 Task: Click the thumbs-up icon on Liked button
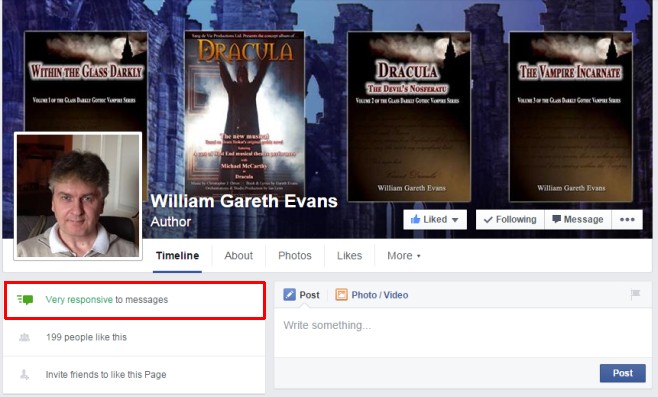[x=415, y=219]
